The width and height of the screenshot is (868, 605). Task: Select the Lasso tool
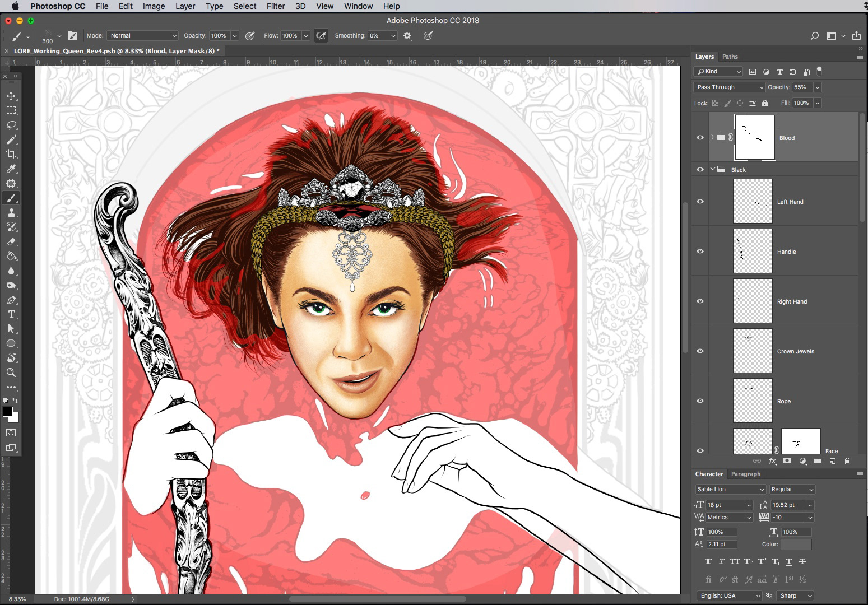[x=11, y=125]
